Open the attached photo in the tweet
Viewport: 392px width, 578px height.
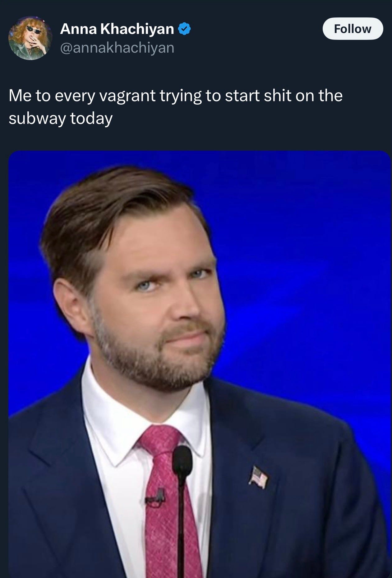tap(199, 364)
